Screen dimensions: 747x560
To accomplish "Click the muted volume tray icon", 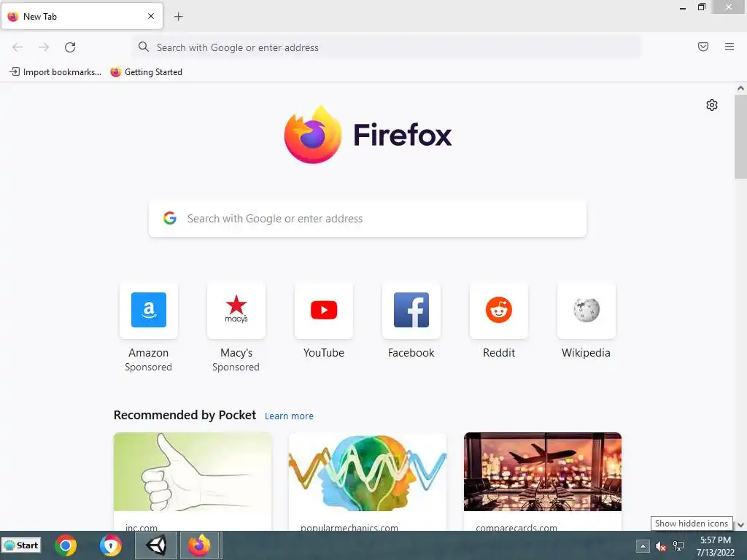I will [660, 546].
